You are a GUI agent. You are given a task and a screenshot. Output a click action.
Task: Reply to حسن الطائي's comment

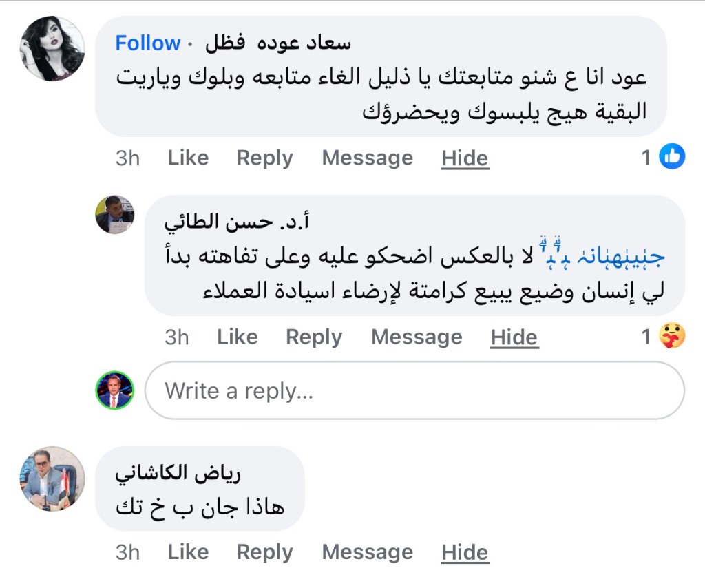click(314, 337)
